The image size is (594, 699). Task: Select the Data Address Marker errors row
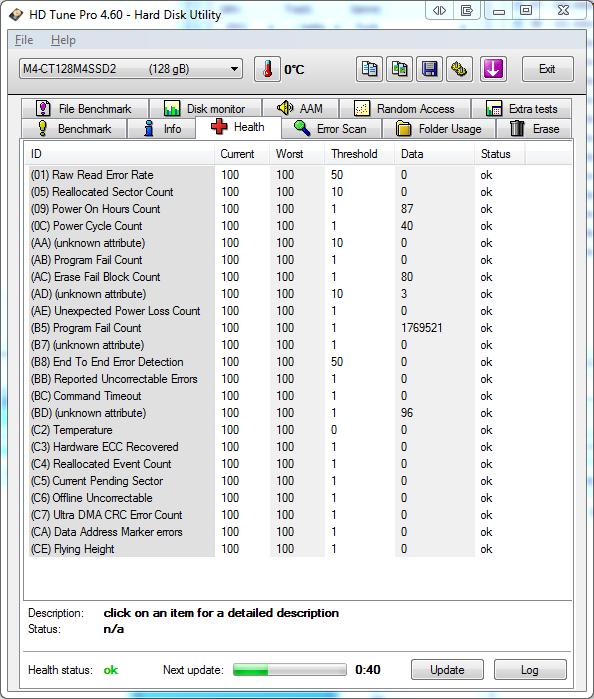pyautogui.click(x=277, y=532)
